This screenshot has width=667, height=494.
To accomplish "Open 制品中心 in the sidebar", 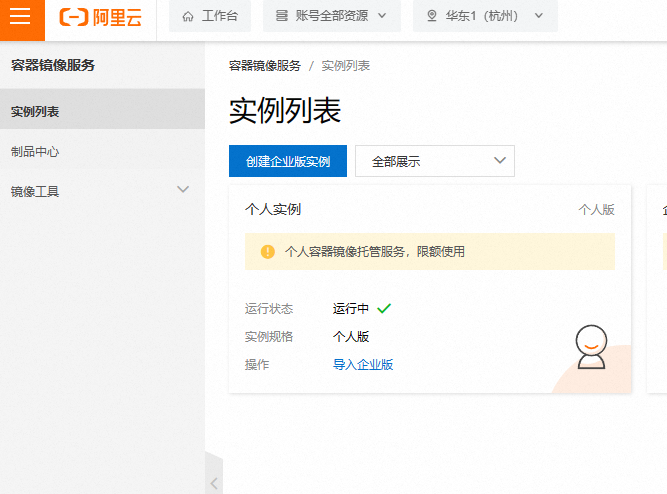I will (102, 151).
